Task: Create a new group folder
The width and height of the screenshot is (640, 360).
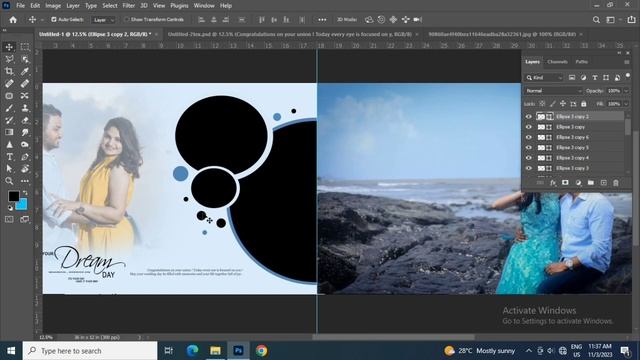Action: click(591, 183)
